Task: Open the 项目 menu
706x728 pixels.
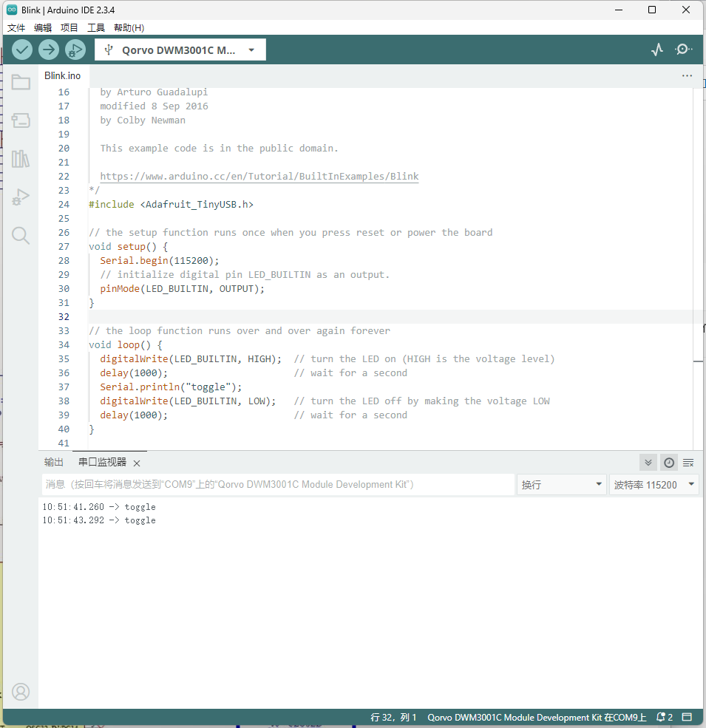Action: pyautogui.click(x=69, y=28)
